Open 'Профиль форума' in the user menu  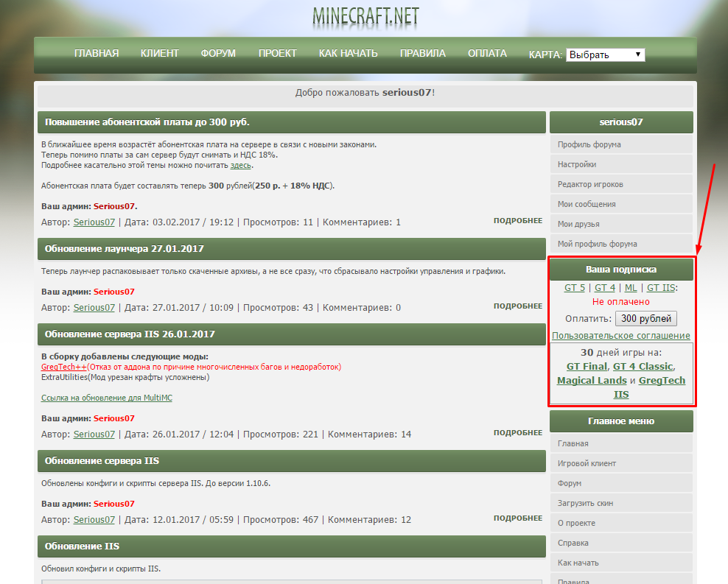(621, 144)
